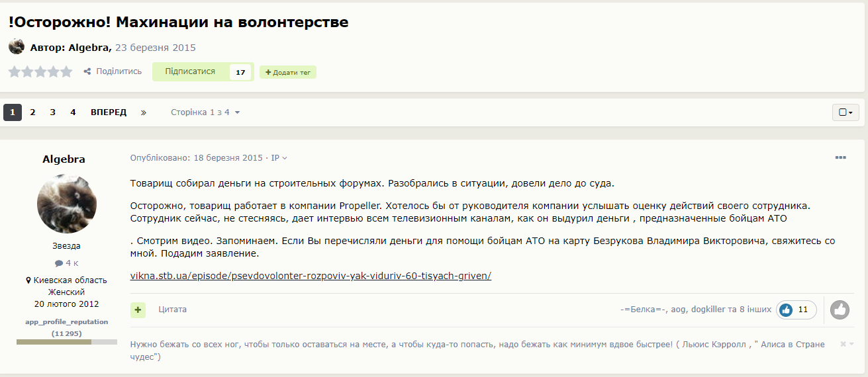Expand the IP dropdown in post header
Screen dimensions: 868x377
click(279, 158)
